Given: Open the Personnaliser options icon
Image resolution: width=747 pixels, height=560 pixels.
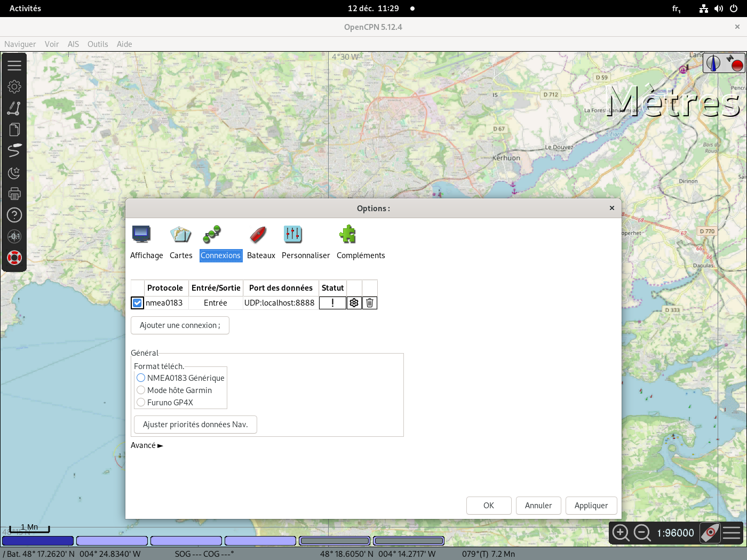Looking at the screenshot, I should point(293,234).
